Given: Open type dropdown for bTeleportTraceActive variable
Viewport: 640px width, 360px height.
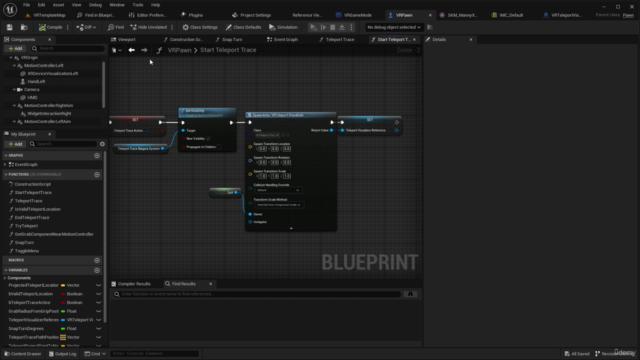Looking at the screenshot, I should pos(72,303).
